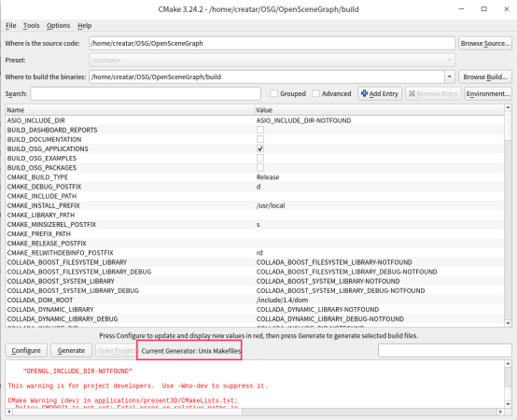The height and width of the screenshot is (420, 517).
Task: Select the COLLADA_BOOST_FILESYSTEM_LIBRARY_DEBUG name cell
Action: tap(79, 272)
